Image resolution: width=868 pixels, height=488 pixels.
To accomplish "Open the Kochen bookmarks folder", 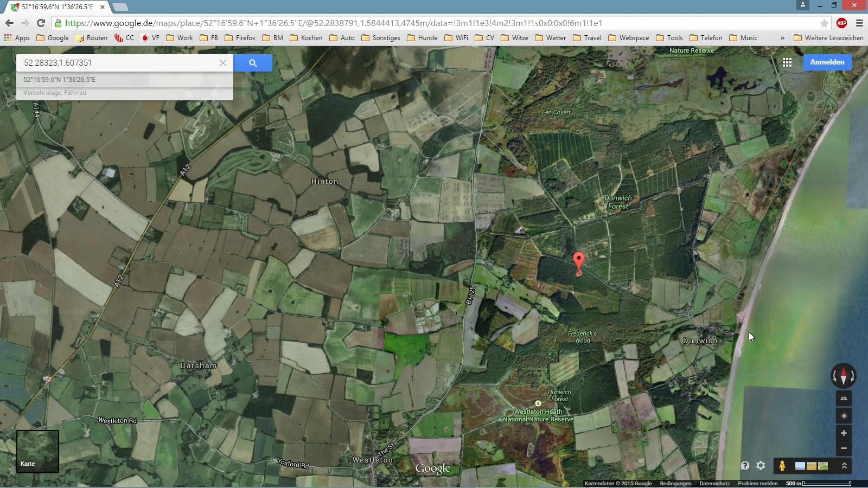I will [306, 38].
